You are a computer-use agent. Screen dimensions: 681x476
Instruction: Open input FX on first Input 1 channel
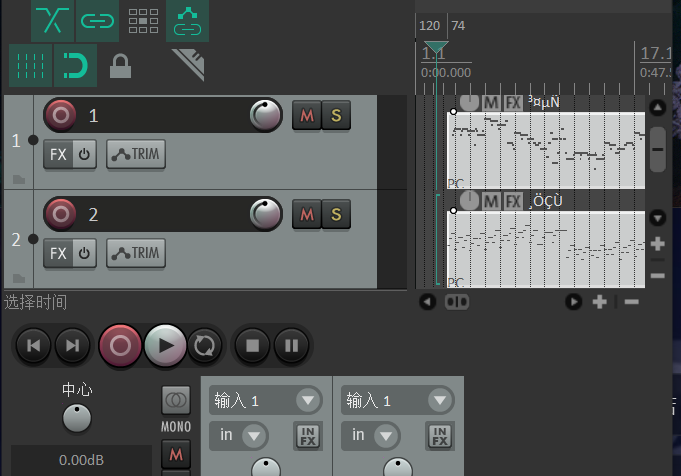click(x=306, y=436)
